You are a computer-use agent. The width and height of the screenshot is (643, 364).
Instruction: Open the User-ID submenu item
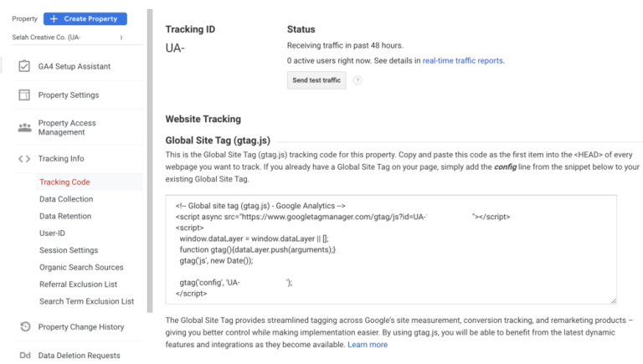click(52, 233)
